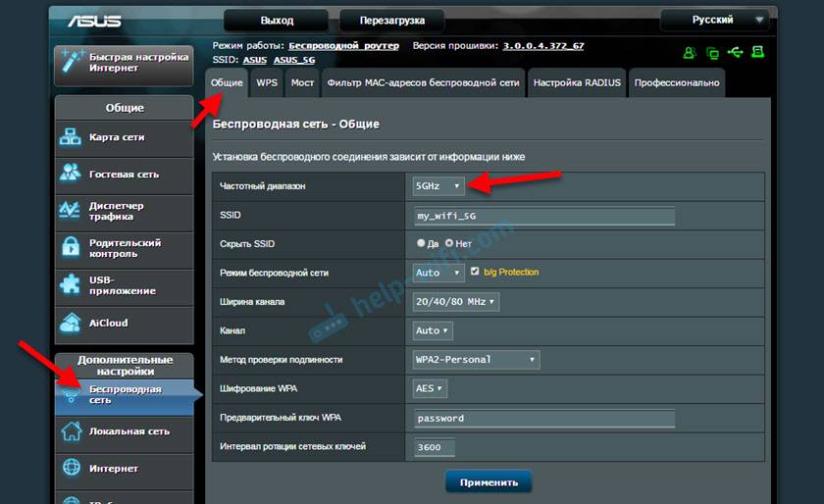Open the Network Map (Карта сети) icon

[71, 138]
